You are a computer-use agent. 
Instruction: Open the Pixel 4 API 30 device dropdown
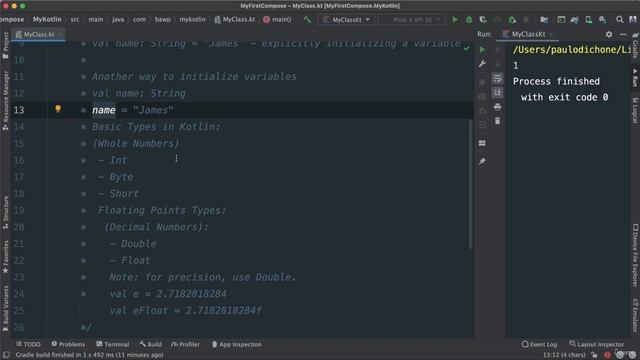point(412,19)
